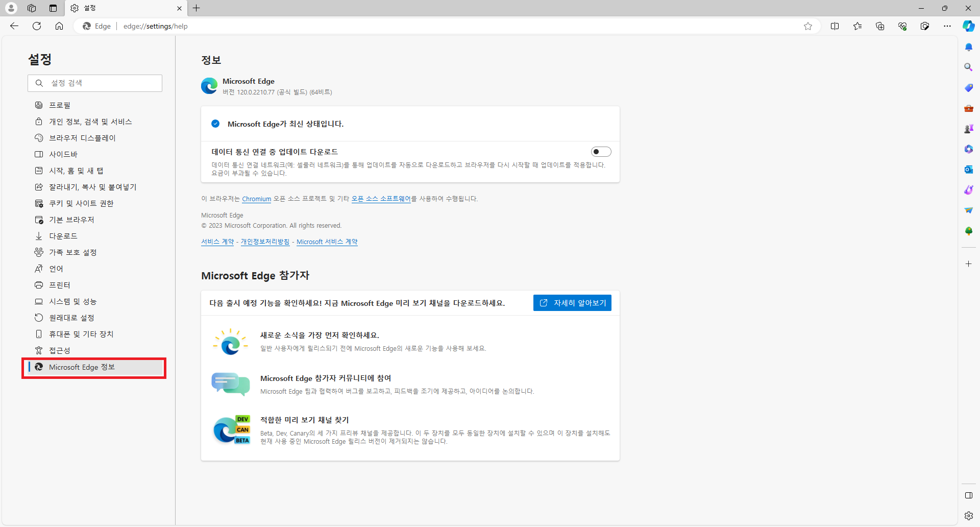Viewport: 980px width, 527px height.
Task: Go back using the back arrow
Action: (14, 26)
